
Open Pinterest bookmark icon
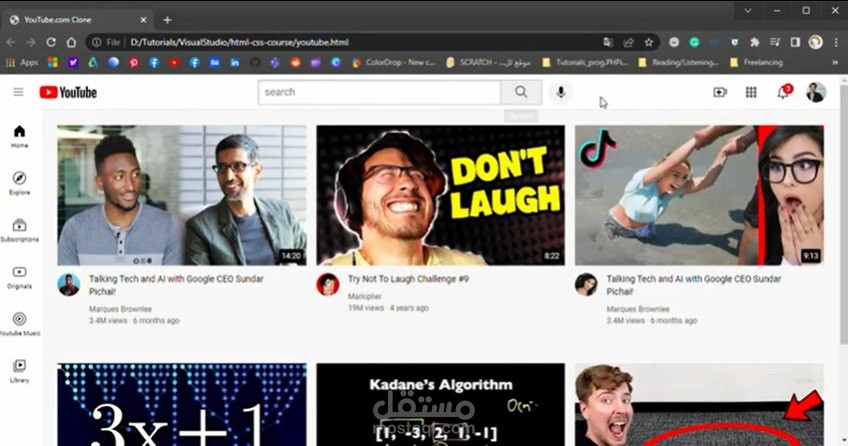pyautogui.click(x=134, y=63)
